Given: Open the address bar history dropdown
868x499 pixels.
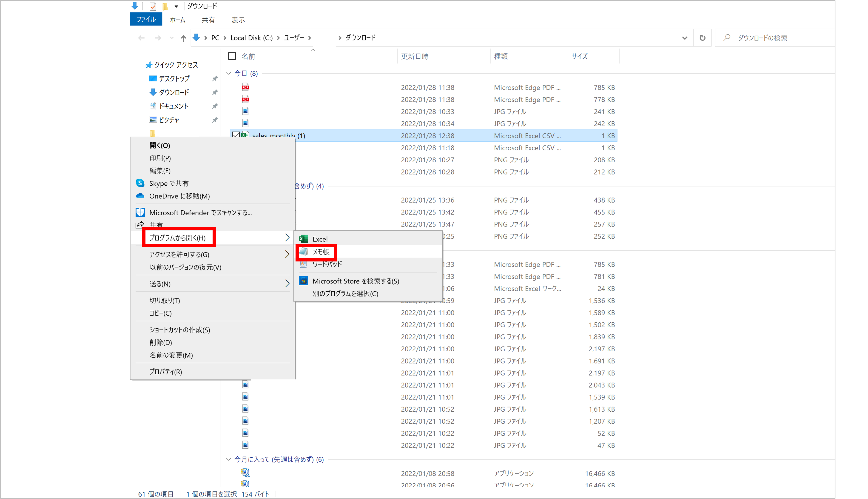Looking at the screenshot, I should [684, 38].
